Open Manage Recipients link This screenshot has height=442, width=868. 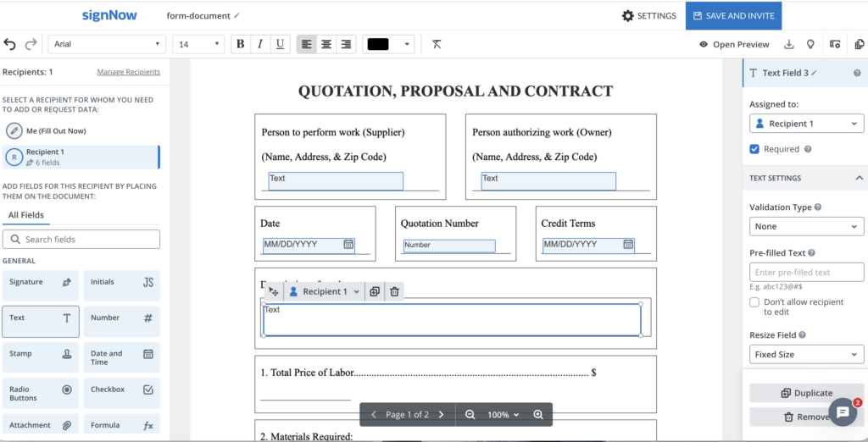[x=129, y=72]
